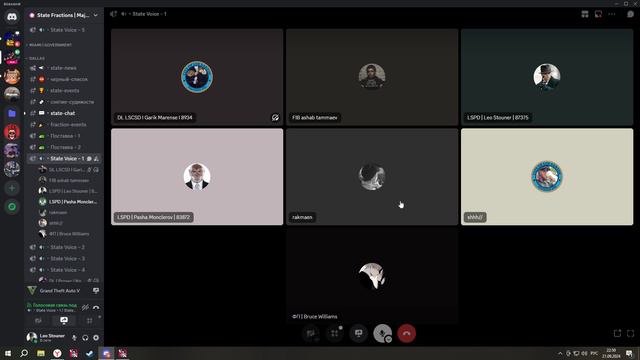Select the DL LSCSD | Garik Marense video tile
The height and width of the screenshot is (360, 640).
(x=197, y=77)
